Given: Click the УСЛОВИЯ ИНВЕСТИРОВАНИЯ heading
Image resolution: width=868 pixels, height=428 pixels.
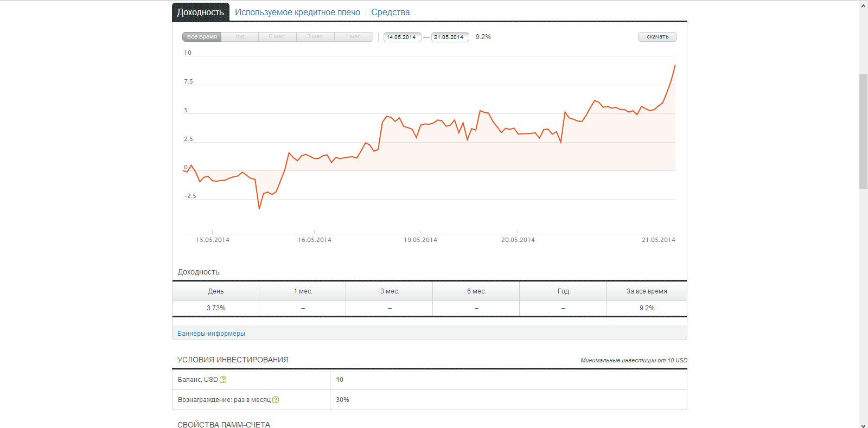Looking at the screenshot, I should pos(233,360).
